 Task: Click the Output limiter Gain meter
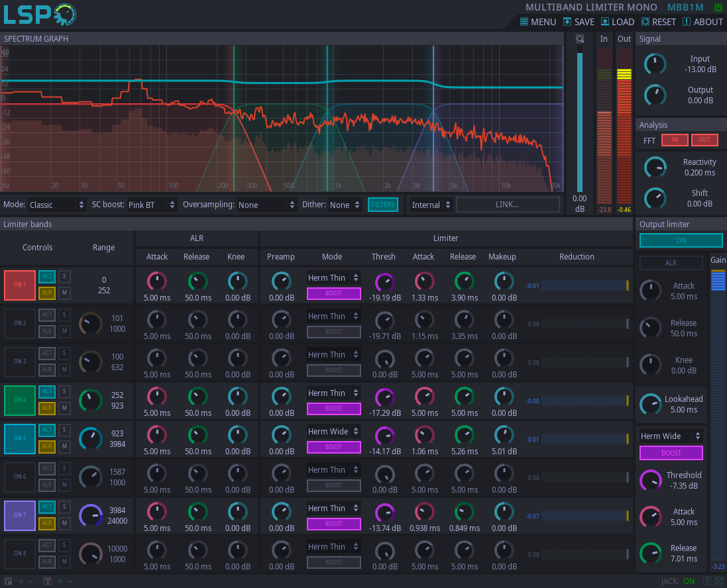tap(718, 417)
